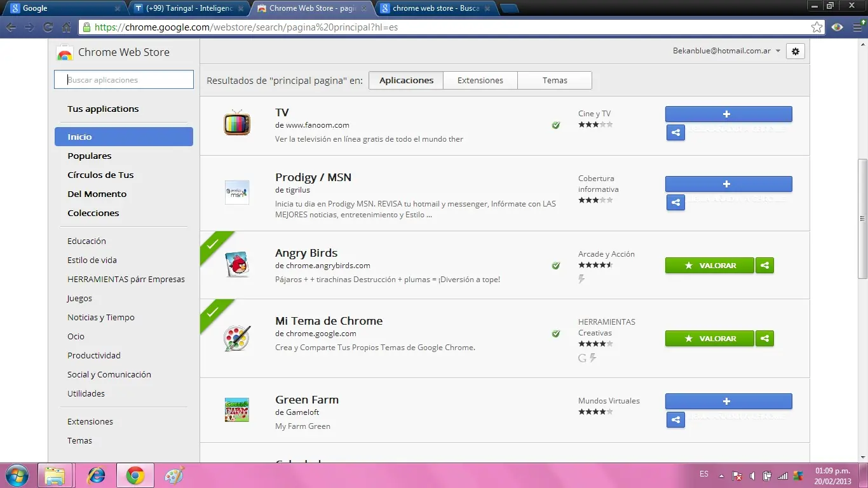Click the Mi Tema de Chrome app icon

[x=237, y=338]
